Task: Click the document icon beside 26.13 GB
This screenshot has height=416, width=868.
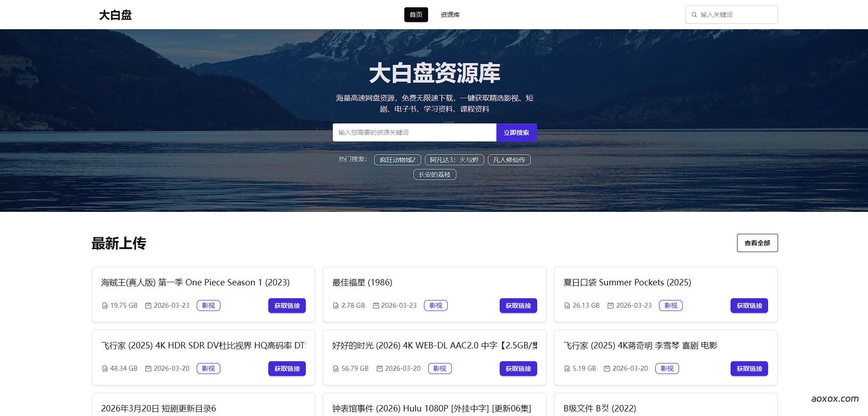Action: 566,305
